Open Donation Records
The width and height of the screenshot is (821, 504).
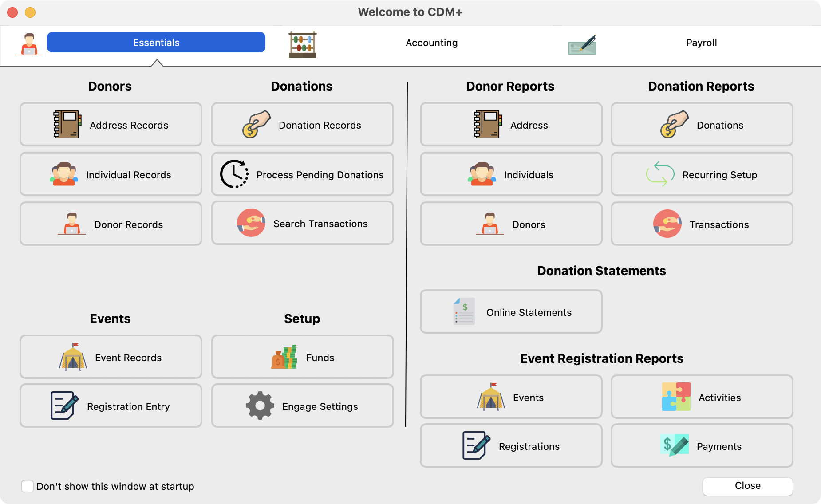[302, 125]
